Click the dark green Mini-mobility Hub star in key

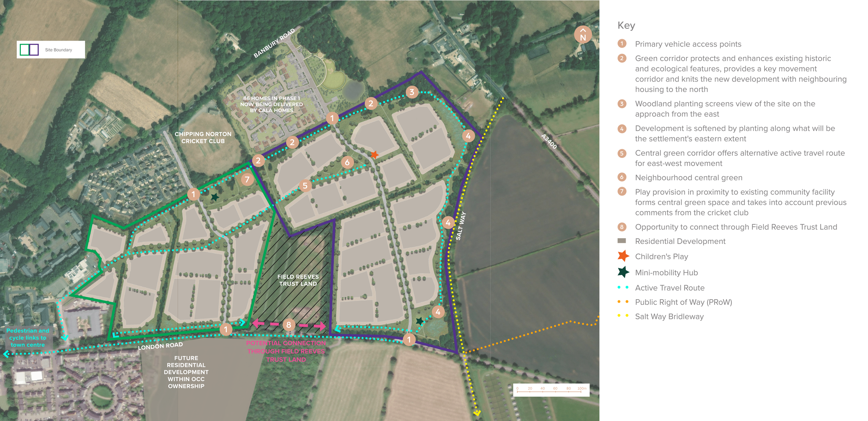623,272
